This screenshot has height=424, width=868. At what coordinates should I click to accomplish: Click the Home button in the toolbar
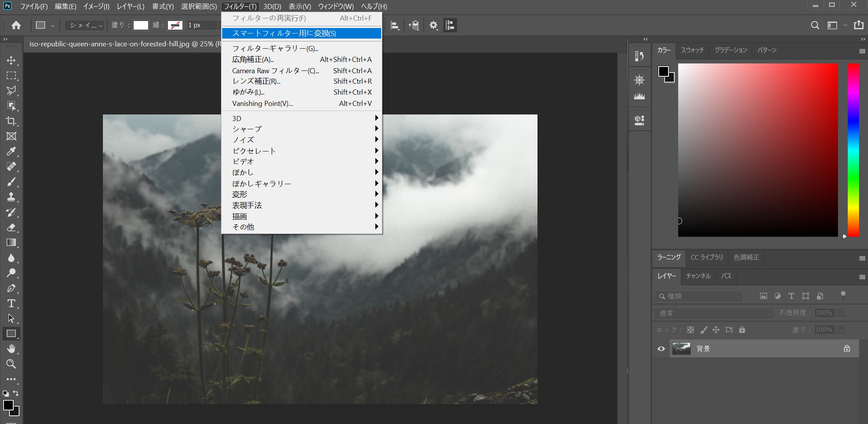pos(16,25)
